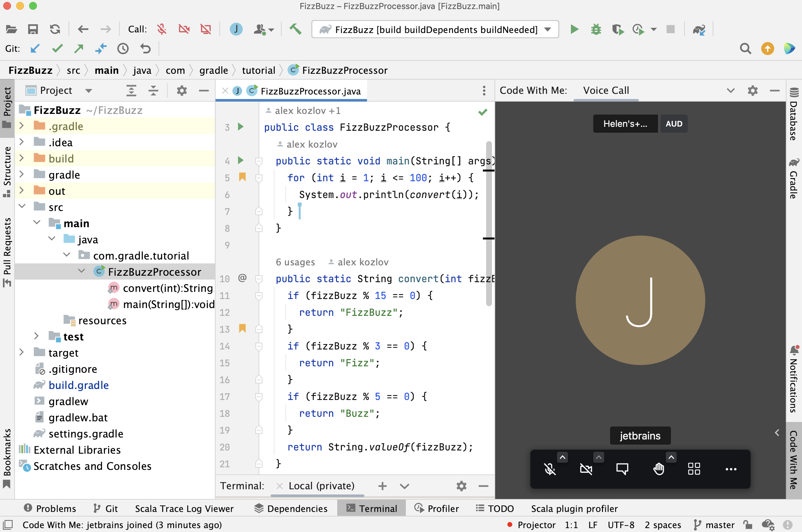The width and height of the screenshot is (802, 532).
Task: Click the Reload from disk icon
Action: click(55, 29)
